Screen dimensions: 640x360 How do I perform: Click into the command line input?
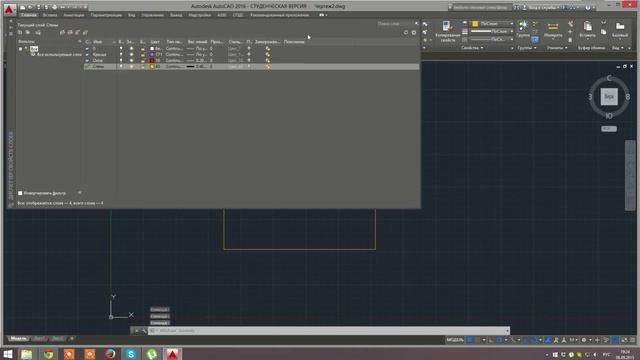click(329, 331)
